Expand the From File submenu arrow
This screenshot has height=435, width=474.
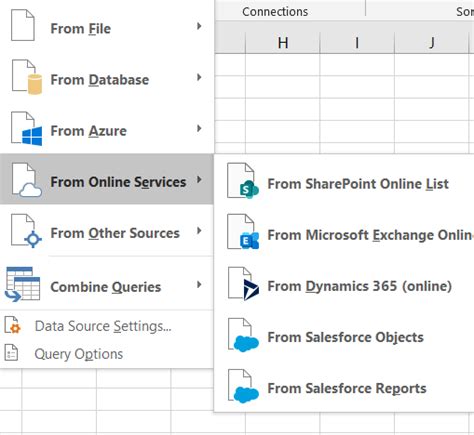tap(199, 26)
